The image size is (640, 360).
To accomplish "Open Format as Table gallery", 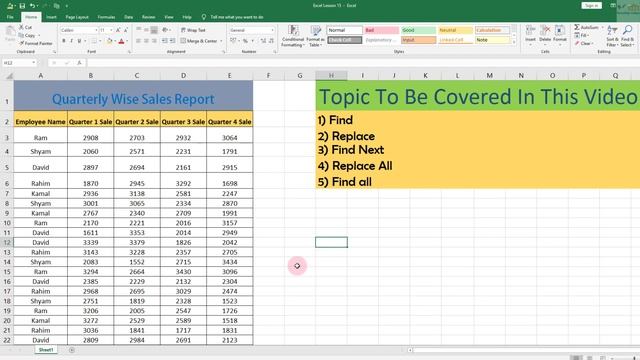I will click(x=315, y=36).
